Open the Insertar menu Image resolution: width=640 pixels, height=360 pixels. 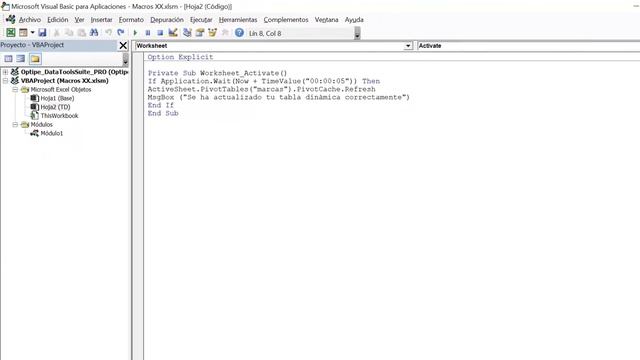pos(101,20)
